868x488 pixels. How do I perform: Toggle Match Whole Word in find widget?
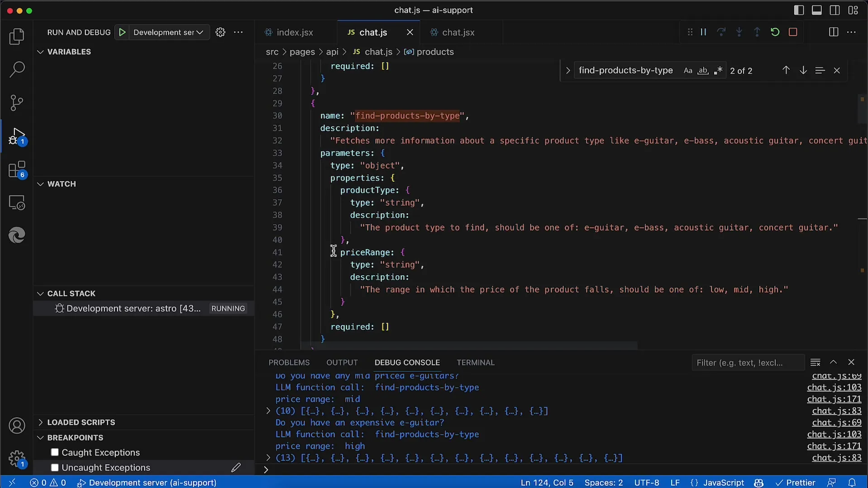[703, 71]
